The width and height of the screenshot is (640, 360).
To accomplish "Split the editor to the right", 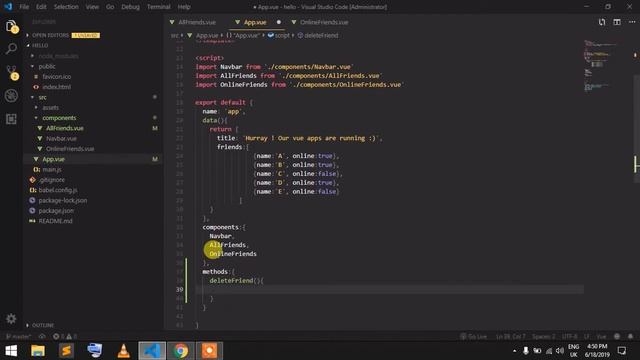I will (x=617, y=22).
